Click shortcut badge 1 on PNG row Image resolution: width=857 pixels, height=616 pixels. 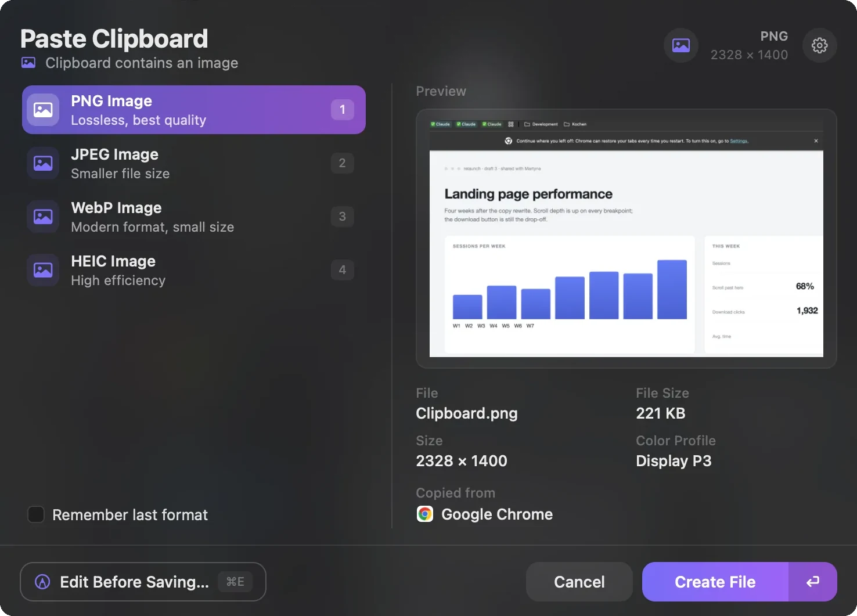(x=343, y=110)
